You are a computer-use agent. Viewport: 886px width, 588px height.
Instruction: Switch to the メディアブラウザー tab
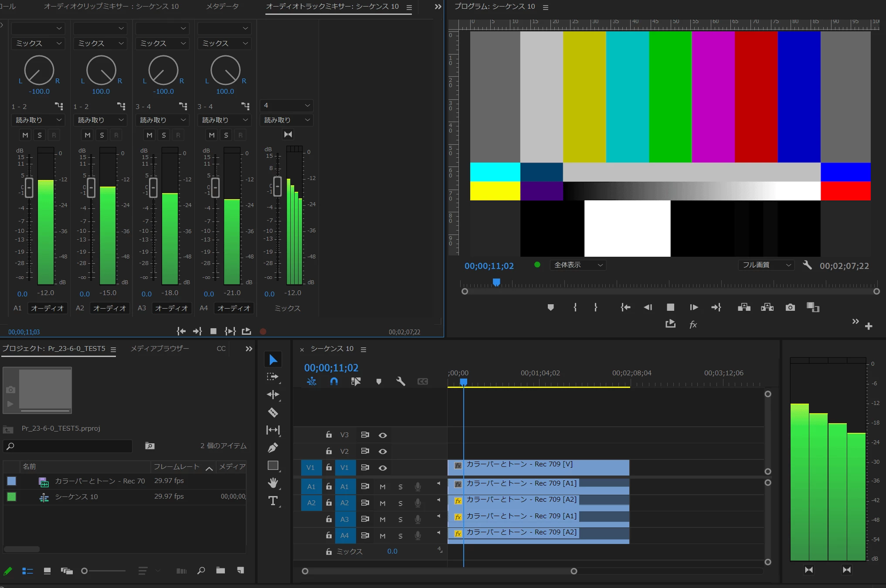(160, 348)
